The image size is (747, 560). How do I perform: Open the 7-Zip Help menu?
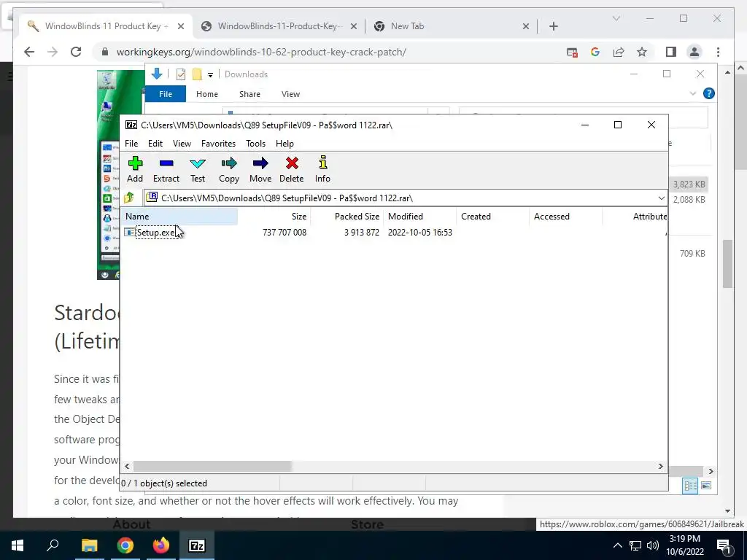click(285, 144)
